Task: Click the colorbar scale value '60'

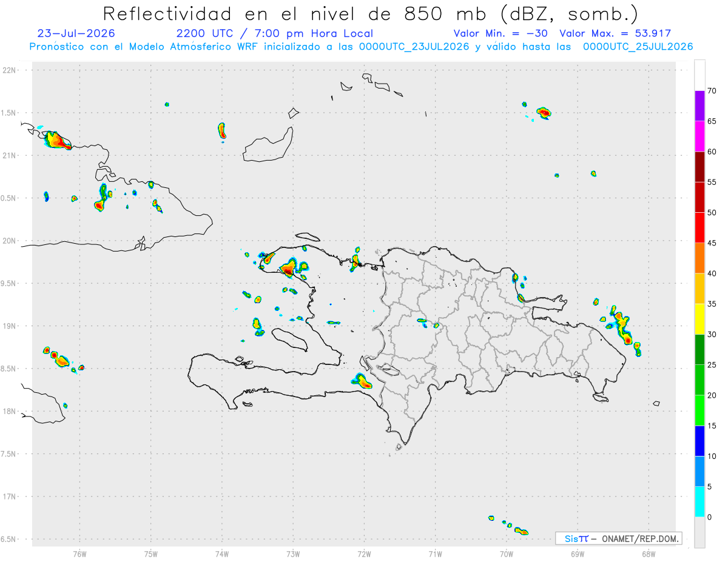Action: click(712, 152)
